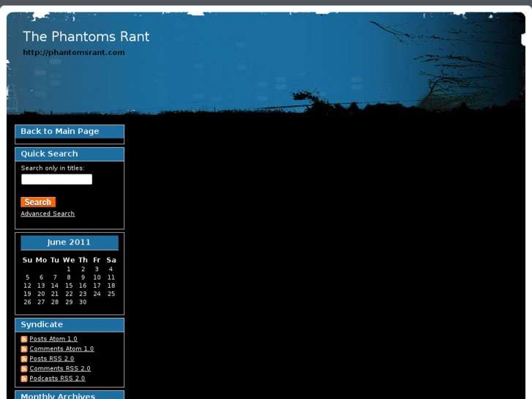The width and height of the screenshot is (532, 399).
Task: Open the Podcasts RSS 2.0 feed link
Action: click(57, 378)
